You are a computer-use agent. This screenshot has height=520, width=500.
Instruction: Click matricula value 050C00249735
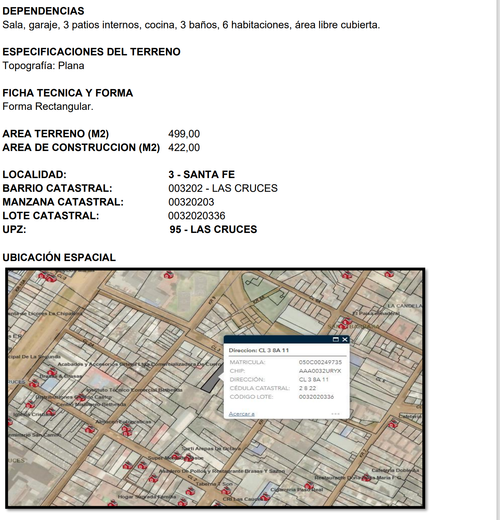pyautogui.click(x=320, y=362)
